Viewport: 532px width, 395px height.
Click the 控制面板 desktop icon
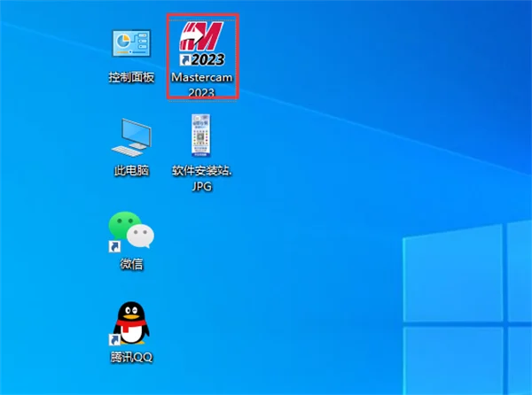131,43
